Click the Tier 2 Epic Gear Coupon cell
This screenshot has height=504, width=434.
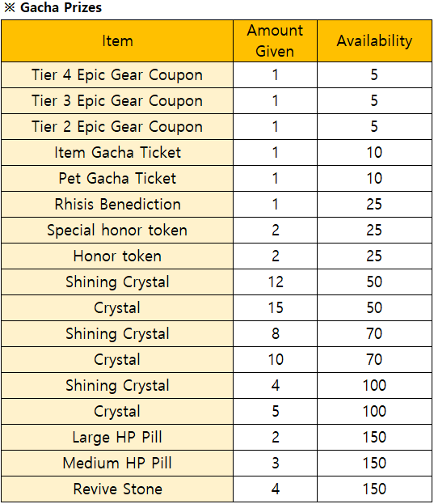pos(117,127)
